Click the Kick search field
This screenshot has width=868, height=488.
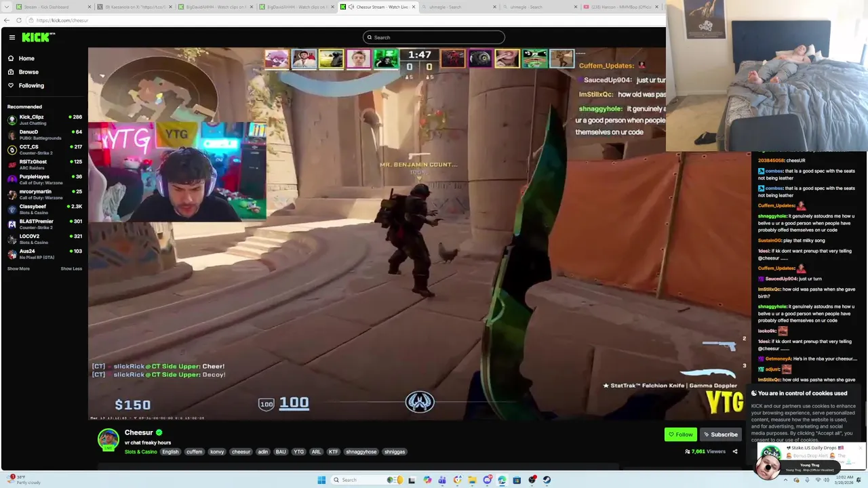click(434, 37)
